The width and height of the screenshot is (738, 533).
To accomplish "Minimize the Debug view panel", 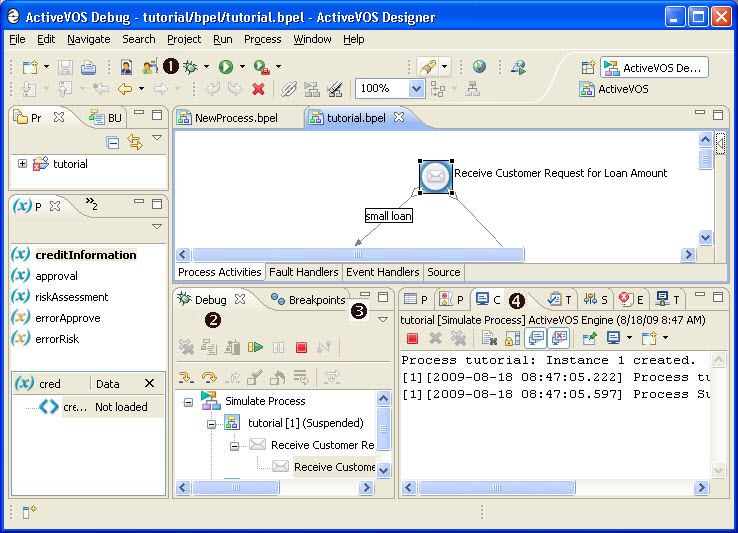I will [364, 295].
